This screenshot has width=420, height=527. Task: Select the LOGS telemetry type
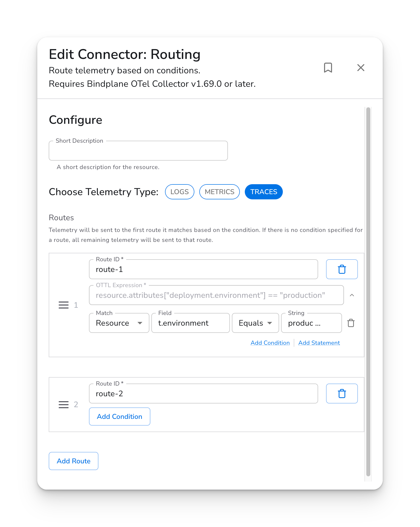coord(179,192)
